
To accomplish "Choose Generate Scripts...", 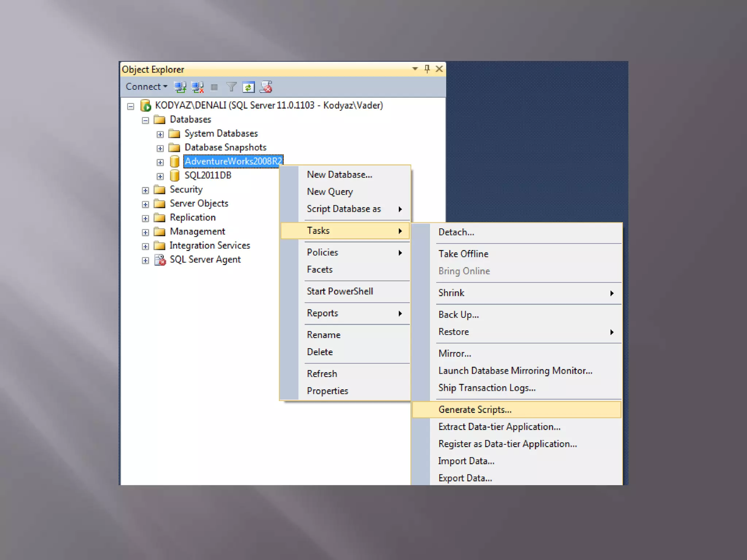I will (x=516, y=409).
